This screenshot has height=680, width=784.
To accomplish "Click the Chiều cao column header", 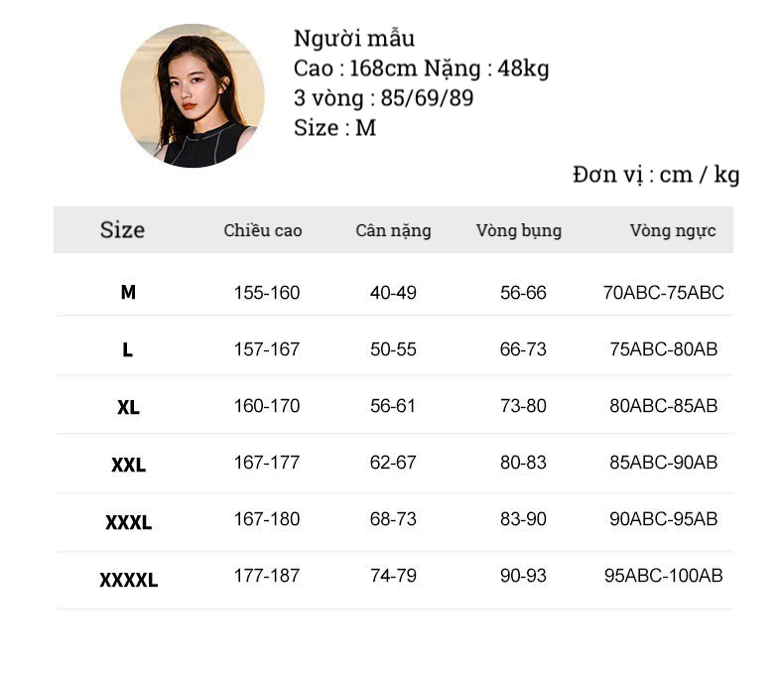I will [x=263, y=230].
